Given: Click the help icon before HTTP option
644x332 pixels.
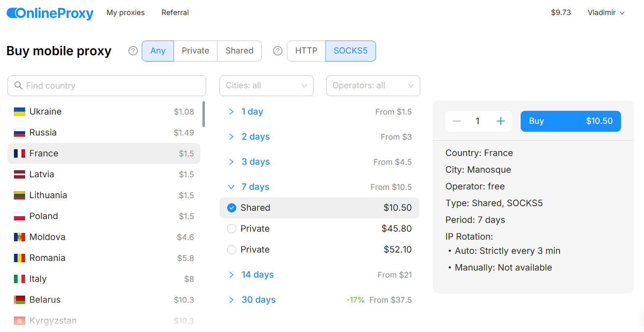Looking at the screenshot, I should coord(278,51).
